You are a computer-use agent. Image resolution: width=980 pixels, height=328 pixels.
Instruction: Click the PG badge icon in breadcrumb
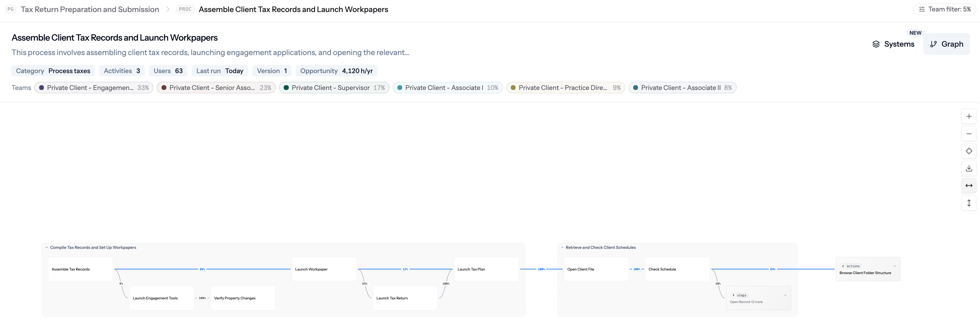click(x=11, y=9)
